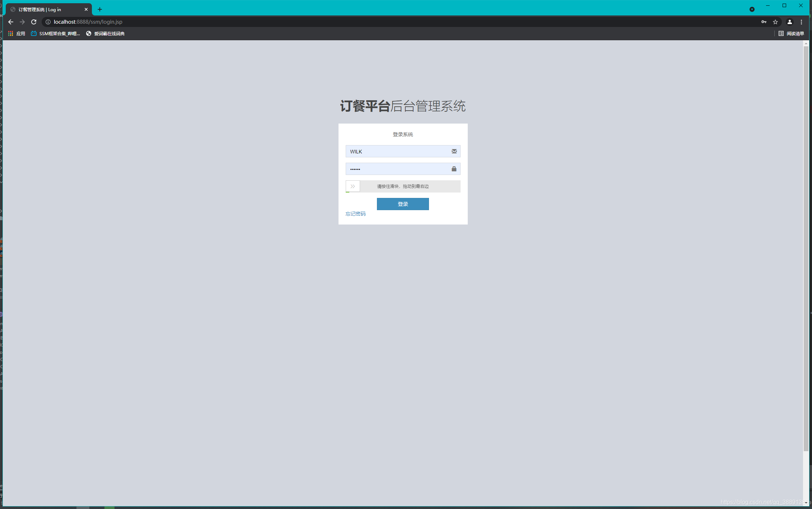Open the 忘记密码 link
The width and height of the screenshot is (812, 509).
[355, 213]
